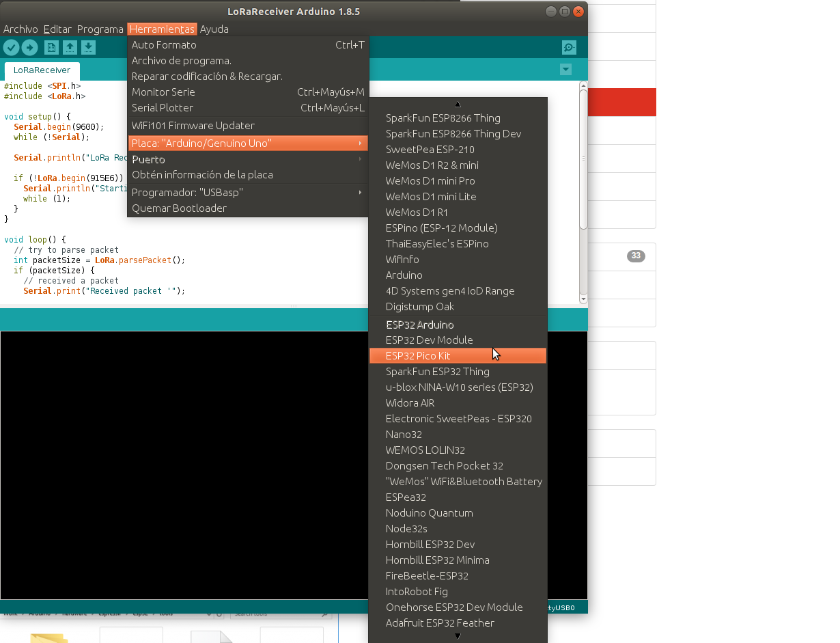Open Serial Plotter from menu

point(248,108)
